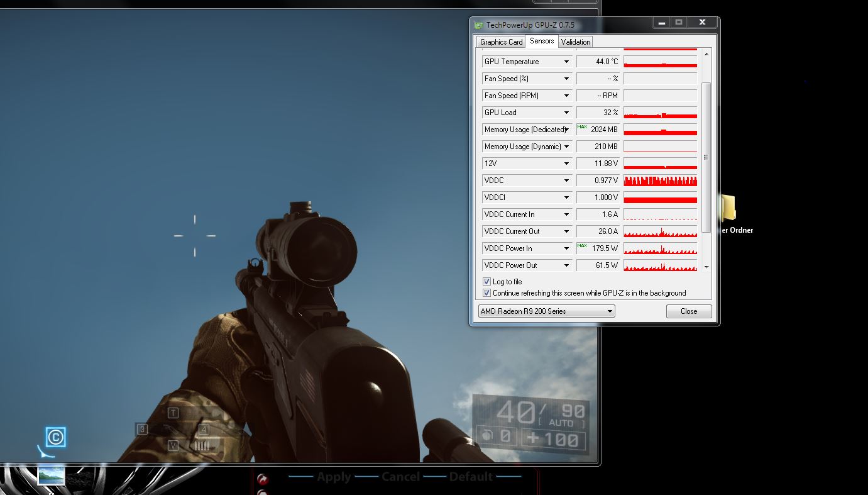
Task: Click the ammo counter 40/90 in game HUD
Action: point(541,413)
